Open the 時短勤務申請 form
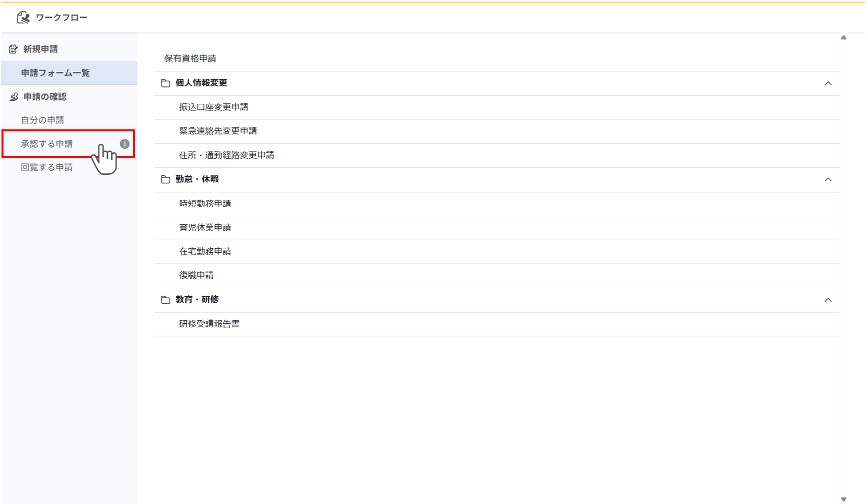 click(x=496, y=204)
